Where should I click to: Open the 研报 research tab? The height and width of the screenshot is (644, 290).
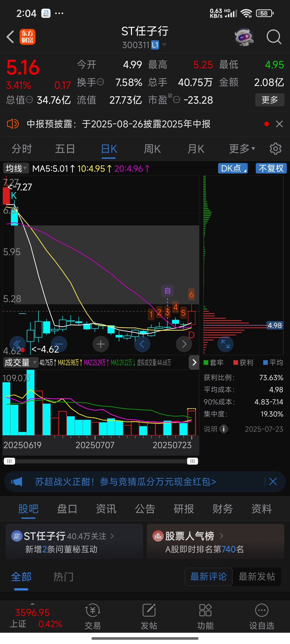(184, 509)
